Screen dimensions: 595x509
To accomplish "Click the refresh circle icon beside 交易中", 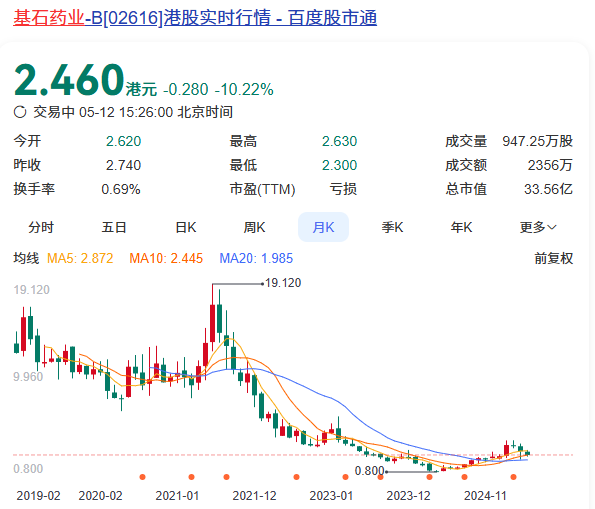I will click(x=20, y=112).
